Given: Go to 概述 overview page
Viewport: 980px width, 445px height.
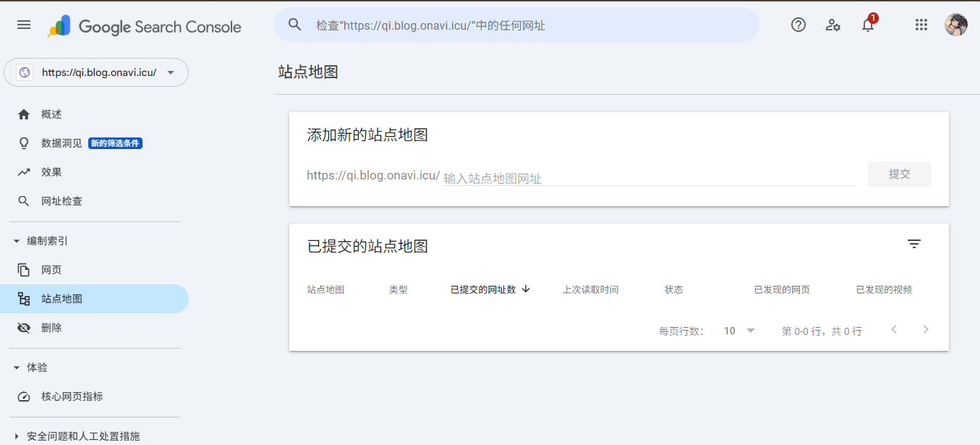Looking at the screenshot, I should pyautogui.click(x=51, y=114).
